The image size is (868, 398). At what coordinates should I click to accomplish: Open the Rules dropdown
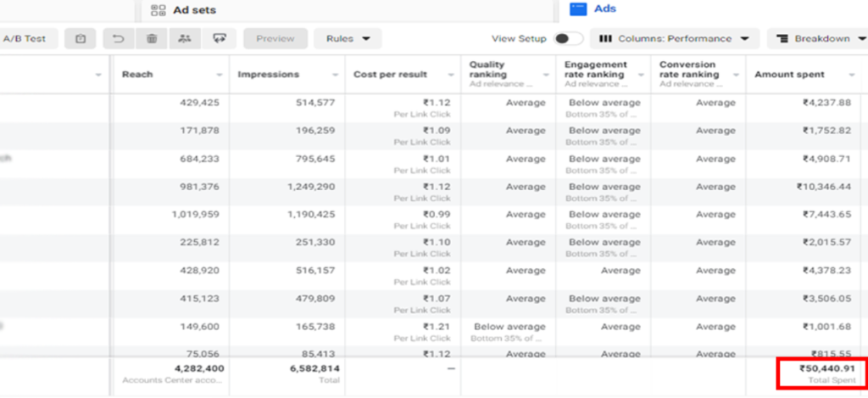[348, 38]
